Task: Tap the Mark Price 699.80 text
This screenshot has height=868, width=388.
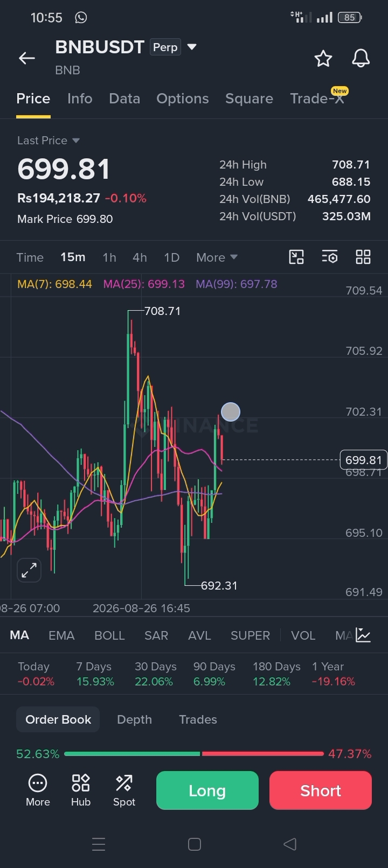Action: pos(65,219)
